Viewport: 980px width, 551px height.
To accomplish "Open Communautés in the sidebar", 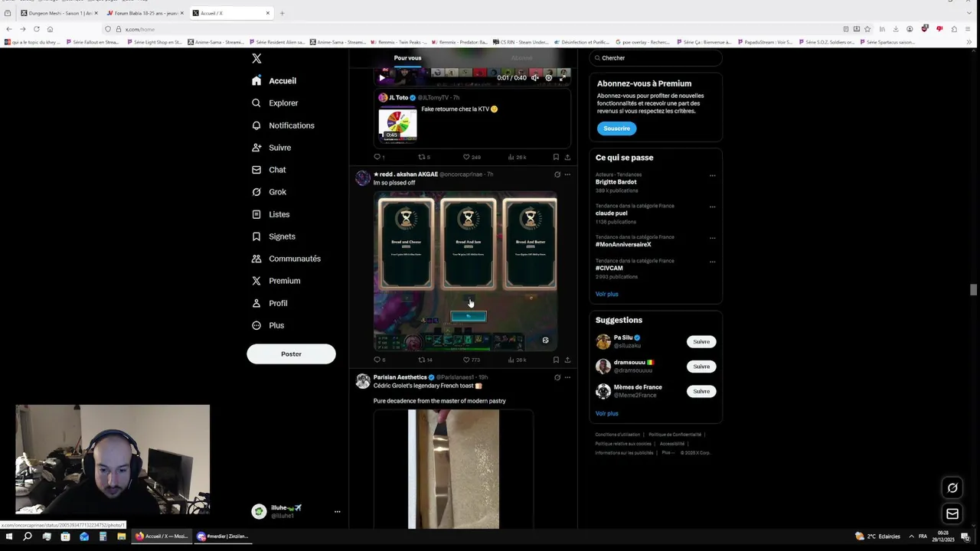I will (x=286, y=259).
